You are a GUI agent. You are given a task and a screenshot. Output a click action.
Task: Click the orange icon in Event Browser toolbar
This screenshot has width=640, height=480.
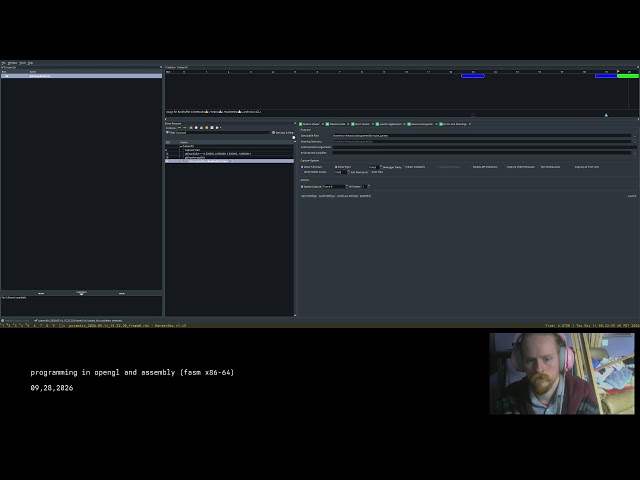click(x=207, y=128)
